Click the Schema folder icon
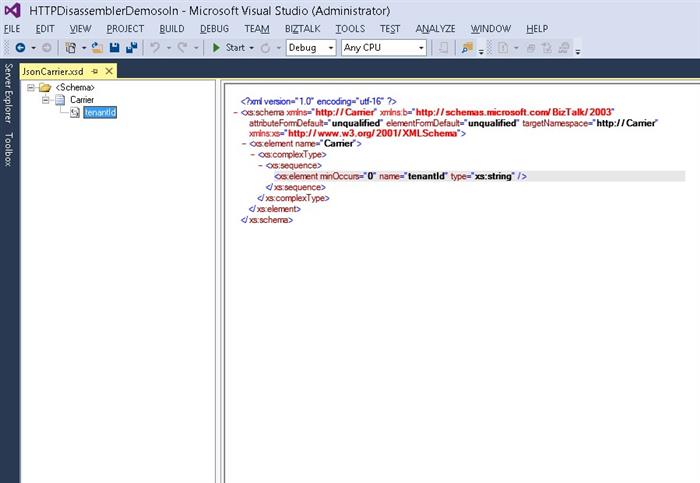 [45, 87]
